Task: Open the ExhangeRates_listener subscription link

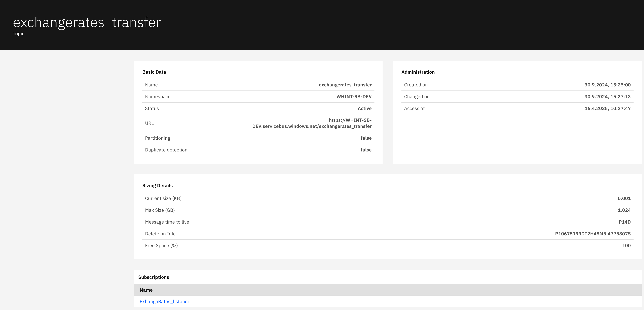Action: click(x=164, y=301)
